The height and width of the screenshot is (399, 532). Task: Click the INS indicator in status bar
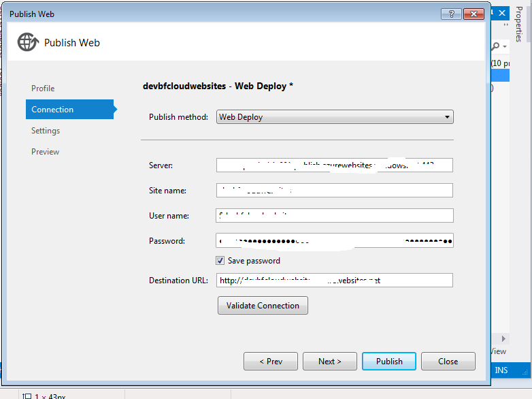click(x=501, y=370)
